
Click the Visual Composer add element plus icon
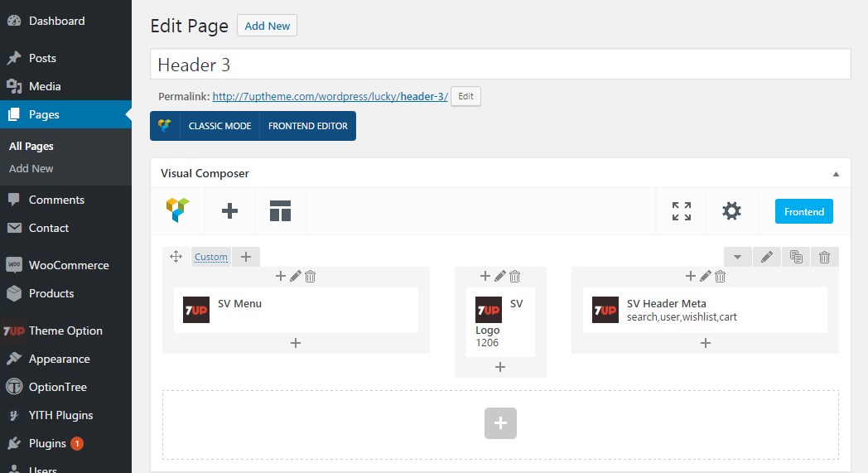tap(229, 211)
